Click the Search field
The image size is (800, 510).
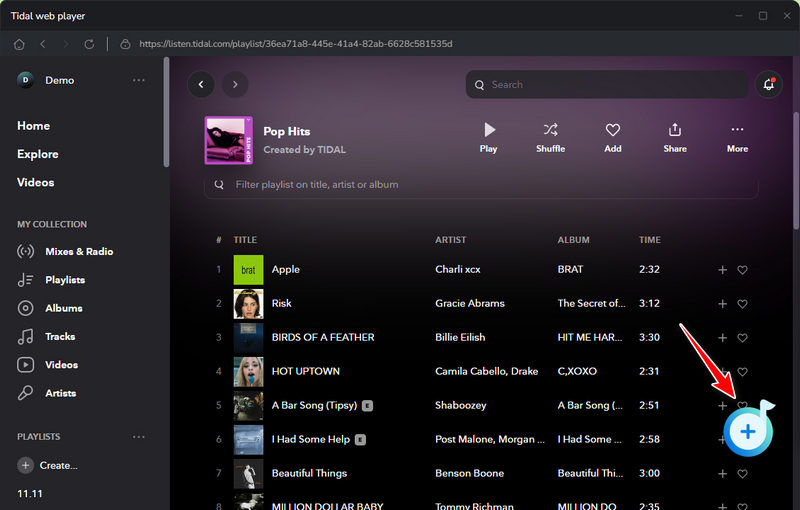[x=607, y=85]
